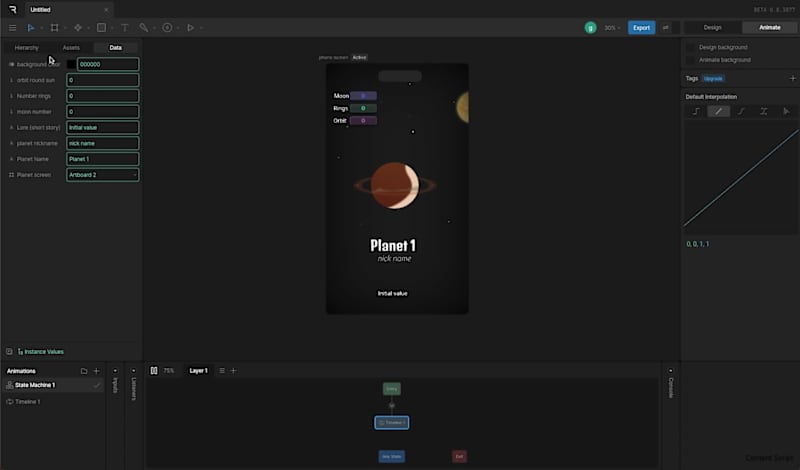Select the Artboard tool

(x=54, y=28)
